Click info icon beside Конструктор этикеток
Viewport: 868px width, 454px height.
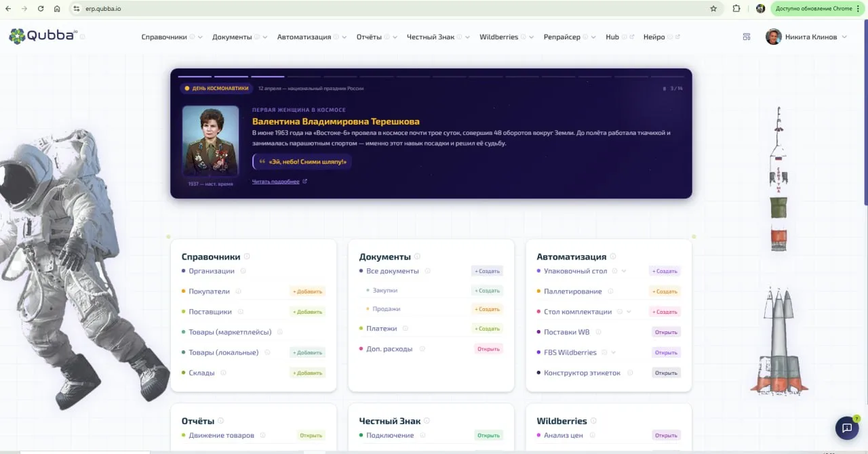coord(629,373)
